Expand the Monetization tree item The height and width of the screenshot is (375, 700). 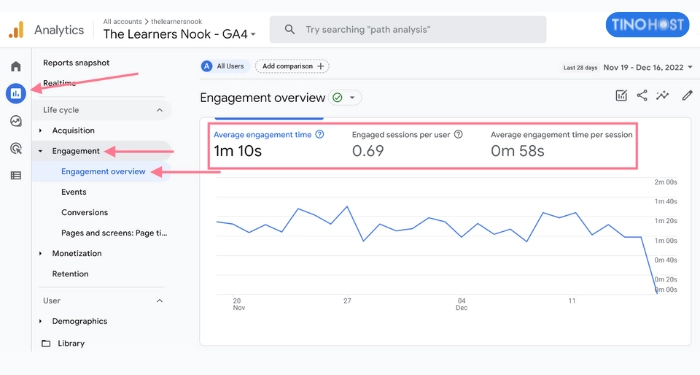pos(40,253)
